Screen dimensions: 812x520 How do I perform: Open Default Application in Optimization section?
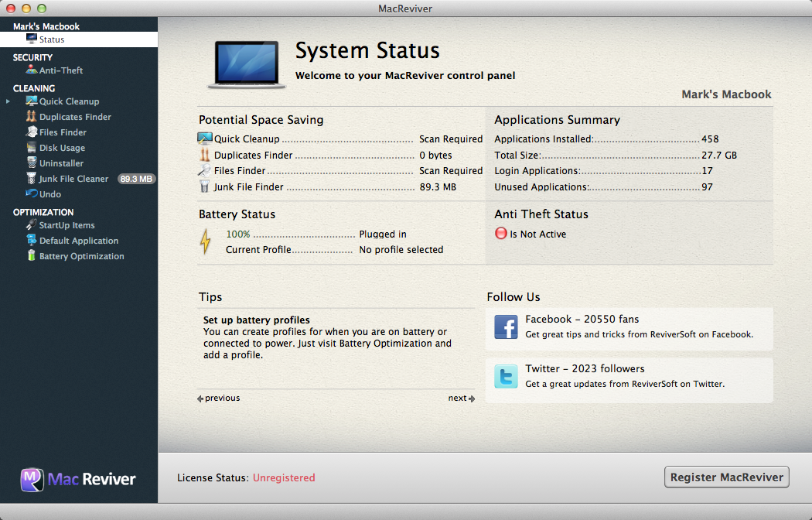[x=78, y=241]
